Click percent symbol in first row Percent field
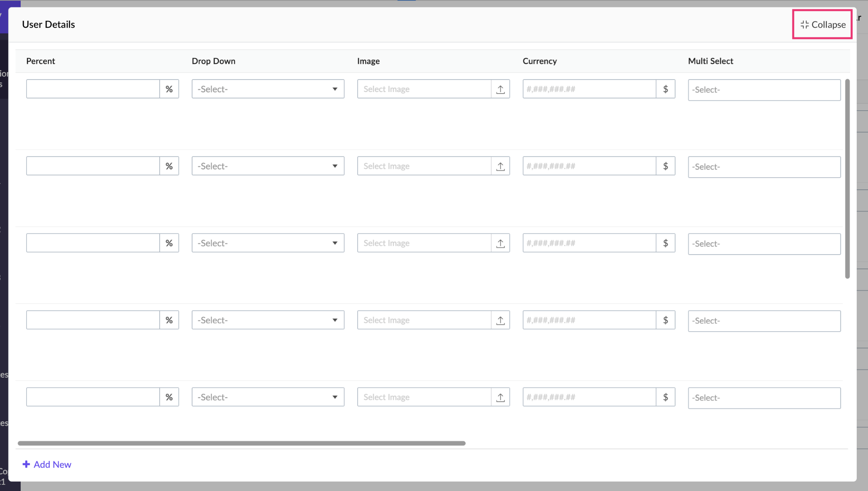Viewport: 868px width, 491px height. coord(169,89)
